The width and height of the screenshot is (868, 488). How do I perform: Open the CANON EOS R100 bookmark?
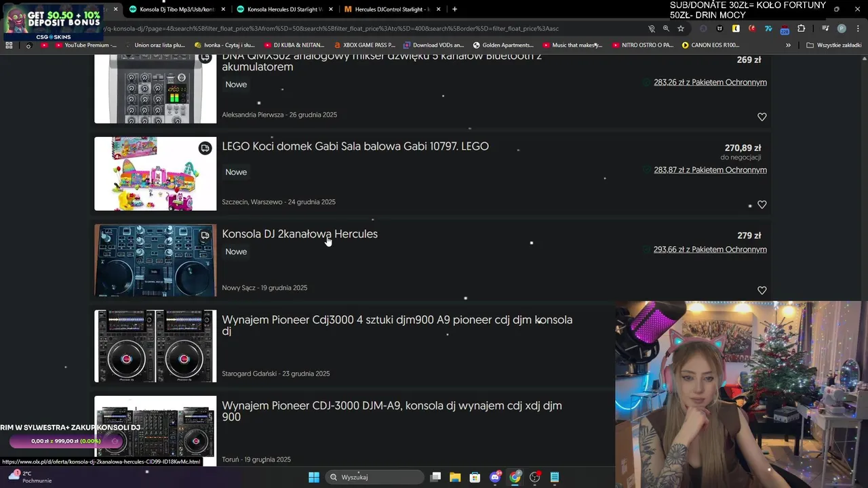[711, 45]
